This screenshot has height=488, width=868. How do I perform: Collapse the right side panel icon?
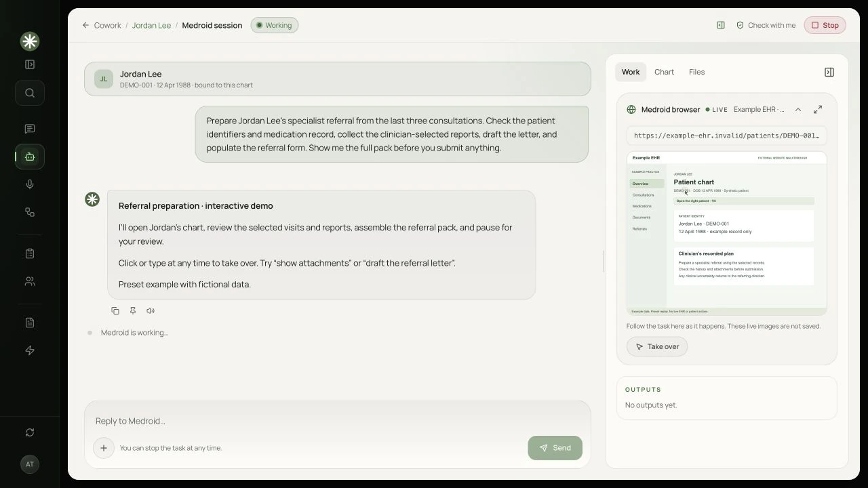829,72
